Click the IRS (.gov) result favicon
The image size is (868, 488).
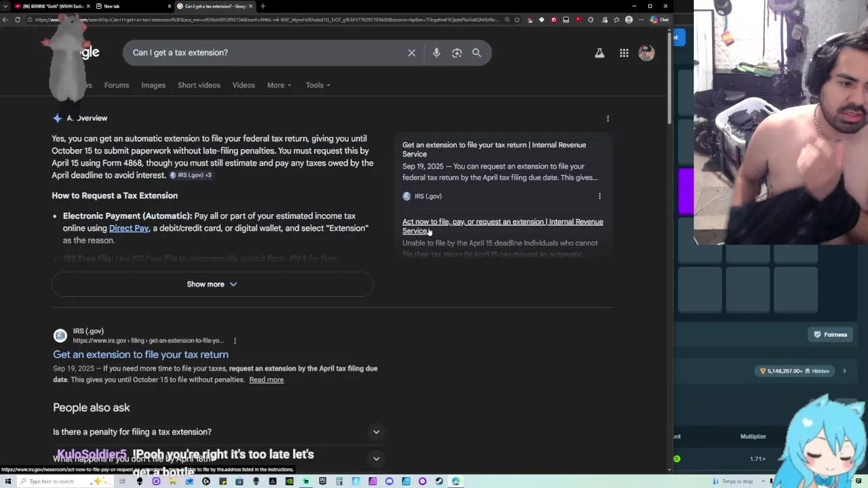coord(60,335)
